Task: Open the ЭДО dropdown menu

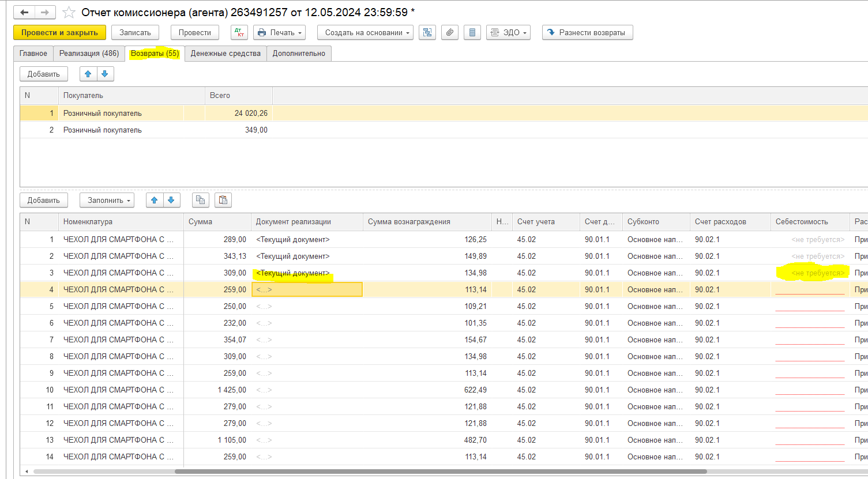Action: [x=508, y=33]
